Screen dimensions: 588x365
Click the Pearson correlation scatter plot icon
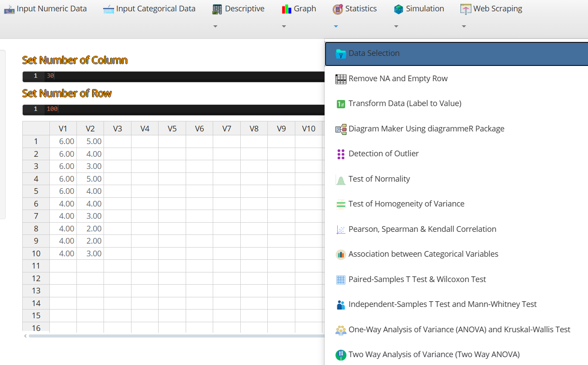coord(341,230)
